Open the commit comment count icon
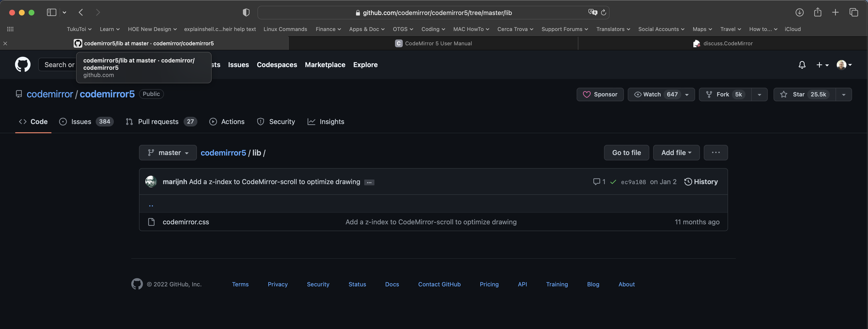The image size is (868, 329). (x=599, y=182)
